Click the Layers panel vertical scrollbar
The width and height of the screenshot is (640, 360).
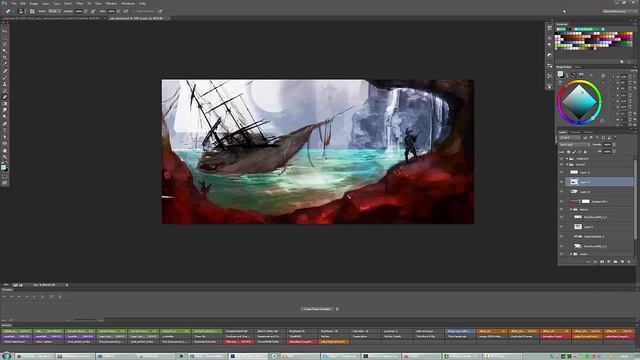(635, 200)
